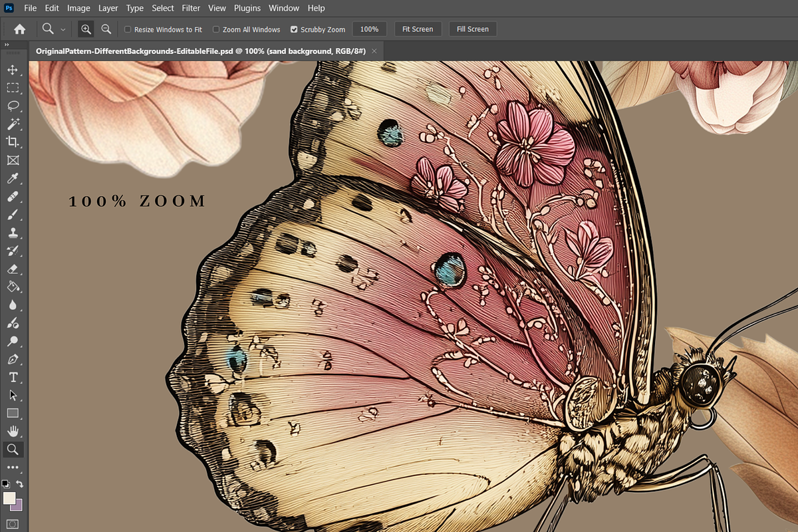The height and width of the screenshot is (532, 798).
Task: Choose the Magic Wand tool
Action: (12, 124)
